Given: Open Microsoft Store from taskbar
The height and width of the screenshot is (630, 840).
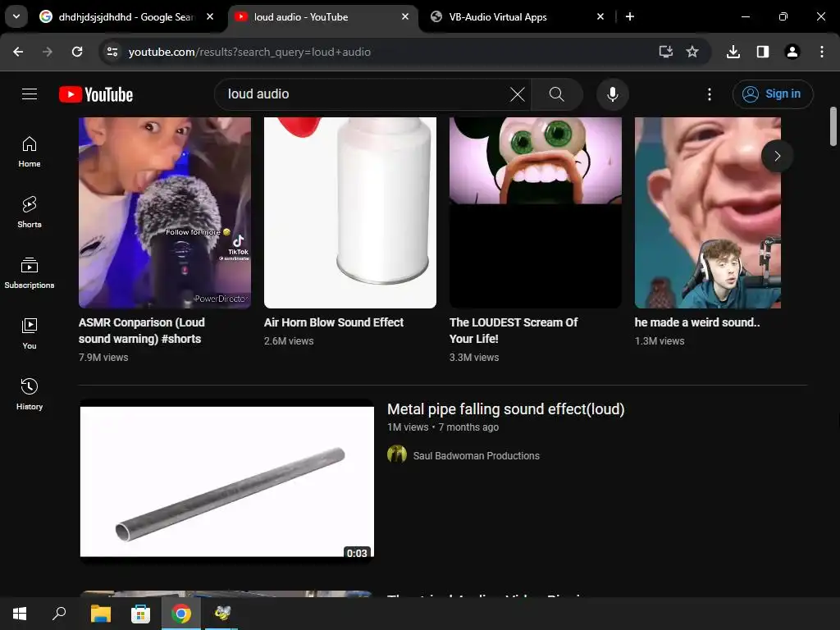Looking at the screenshot, I should [140, 614].
